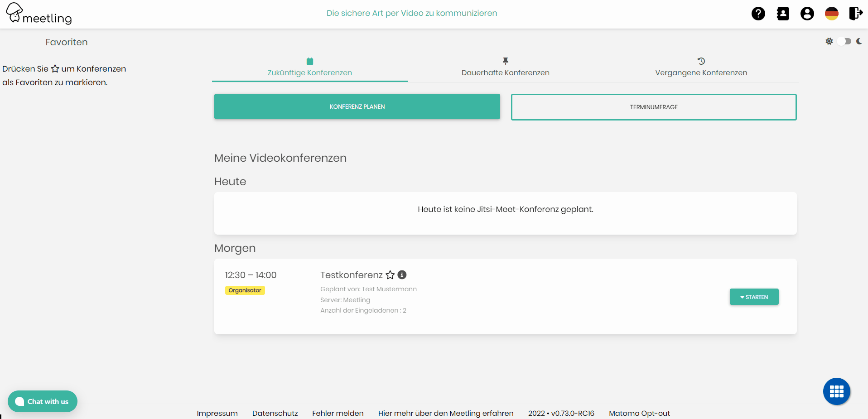The height and width of the screenshot is (419, 868).
Task: Open Hier mehr über den Meetling erfahren
Action: coord(446,413)
